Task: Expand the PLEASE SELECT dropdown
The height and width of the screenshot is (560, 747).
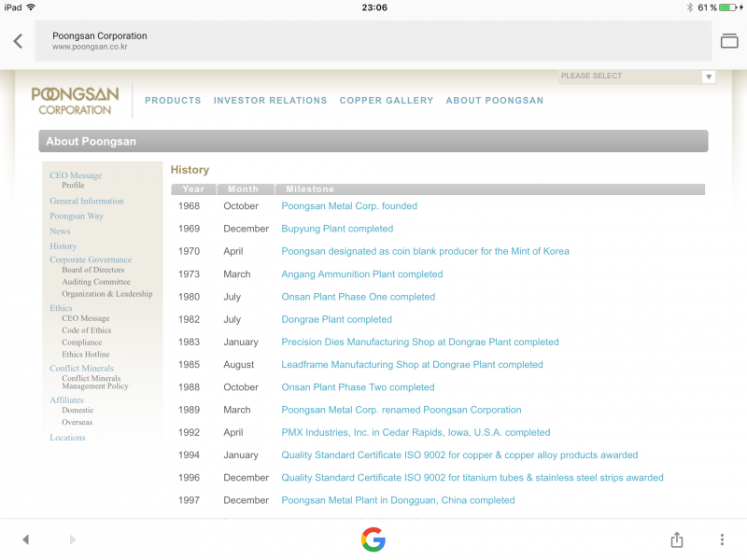Action: tap(637, 77)
